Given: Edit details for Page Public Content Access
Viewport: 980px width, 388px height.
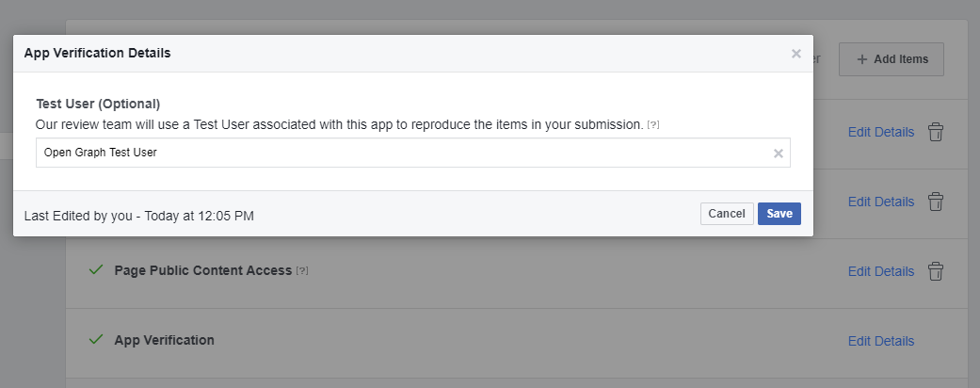Looking at the screenshot, I should 880,271.
